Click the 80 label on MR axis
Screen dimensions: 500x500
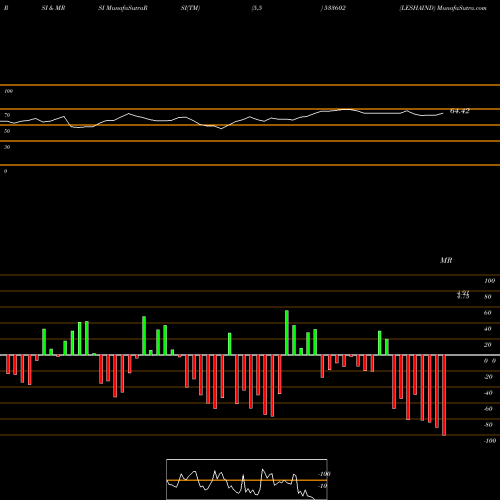point(488,297)
